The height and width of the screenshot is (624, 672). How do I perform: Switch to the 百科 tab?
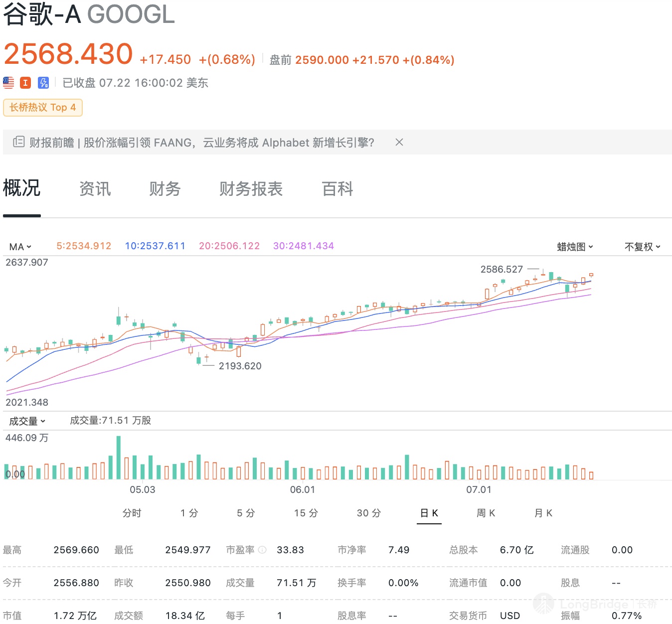point(337,189)
